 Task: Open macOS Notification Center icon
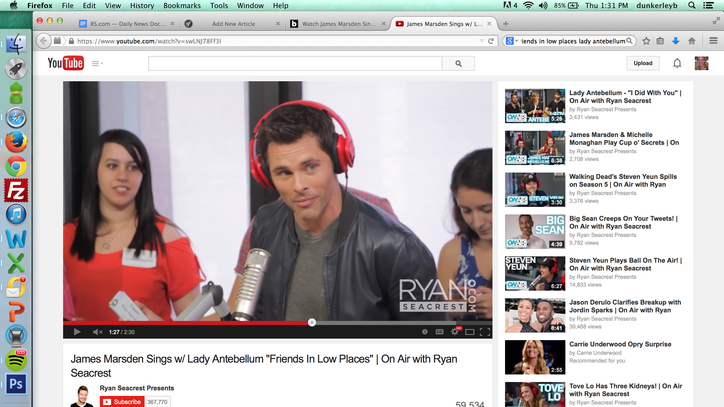pos(709,6)
